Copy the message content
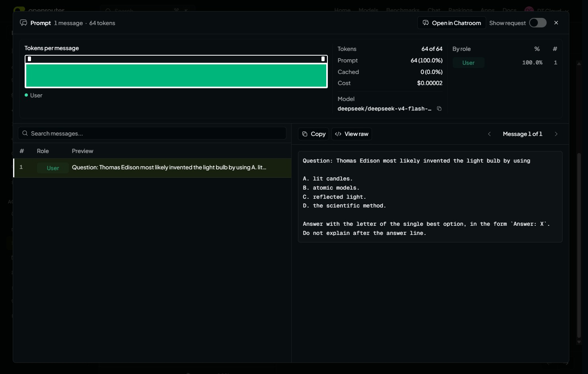This screenshot has height=374, width=588. pos(313,134)
